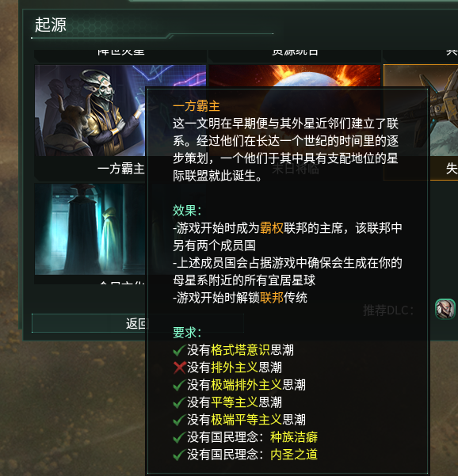Select the burning planet origin thumbnail
The width and height of the screenshot is (458, 476).
coord(295,75)
